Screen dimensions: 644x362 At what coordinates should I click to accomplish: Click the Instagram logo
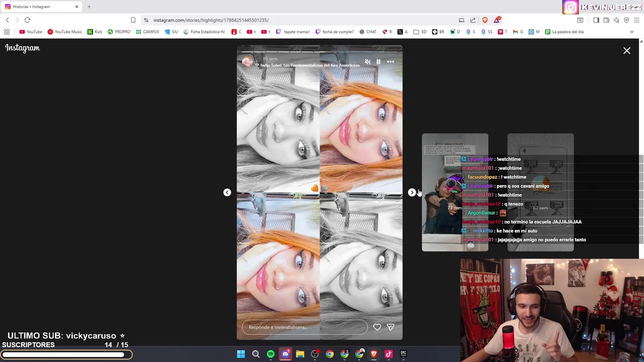click(x=23, y=48)
